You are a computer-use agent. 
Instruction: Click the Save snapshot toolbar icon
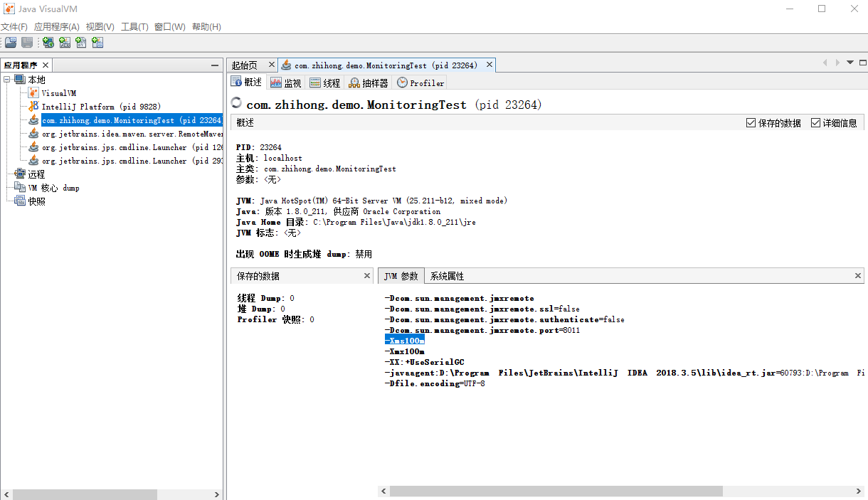point(27,43)
